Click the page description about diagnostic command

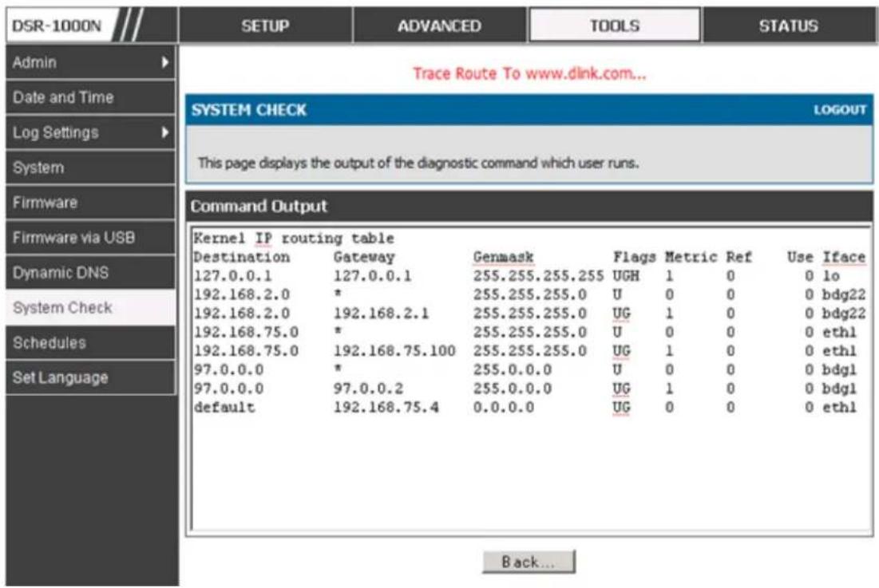(418, 163)
